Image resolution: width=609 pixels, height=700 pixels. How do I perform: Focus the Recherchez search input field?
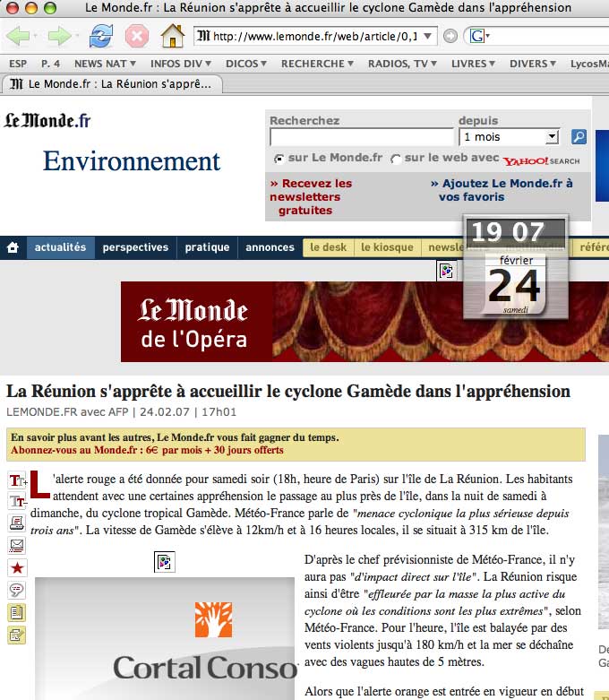point(362,136)
